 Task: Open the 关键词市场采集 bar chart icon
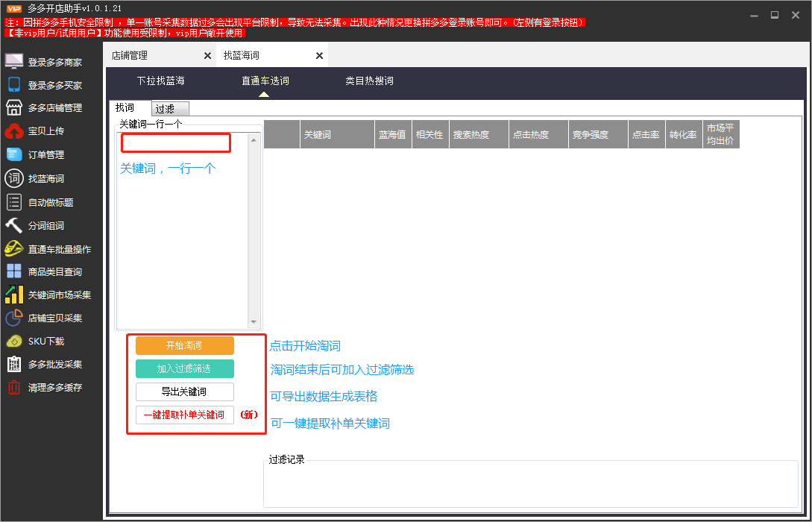(x=14, y=294)
